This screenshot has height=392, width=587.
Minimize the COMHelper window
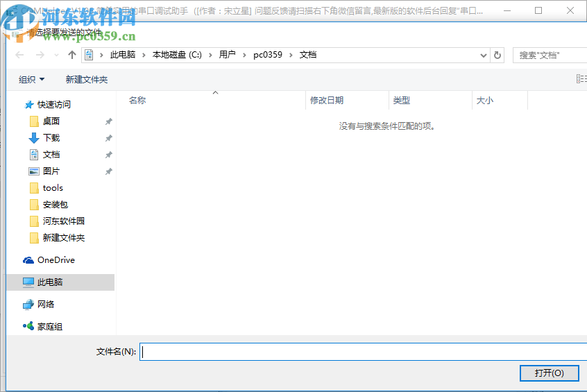coord(507,10)
